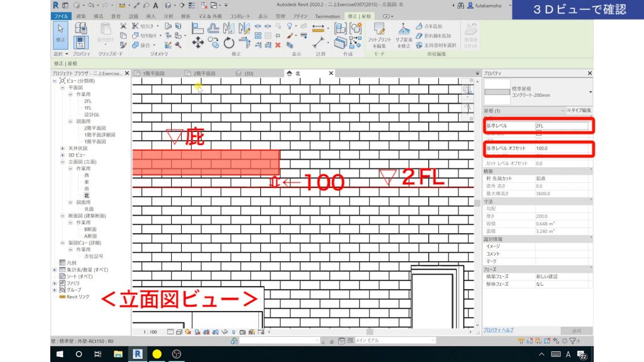This screenshot has width=644, height=362.
Task: Expand the 天井伏図 tree node
Action: click(62, 148)
